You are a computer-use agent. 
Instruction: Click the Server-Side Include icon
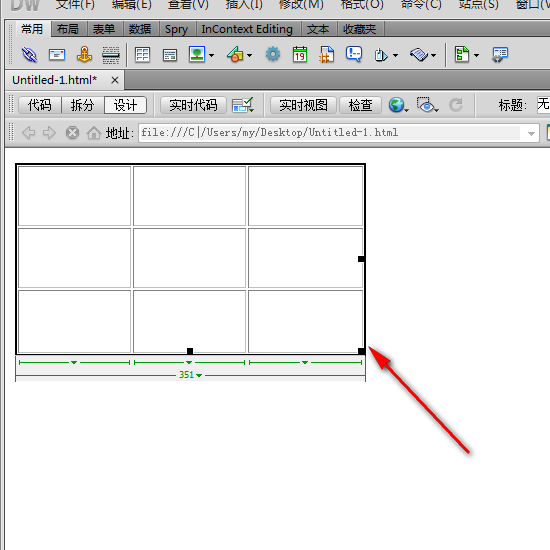pyautogui.click(x=326, y=54)
